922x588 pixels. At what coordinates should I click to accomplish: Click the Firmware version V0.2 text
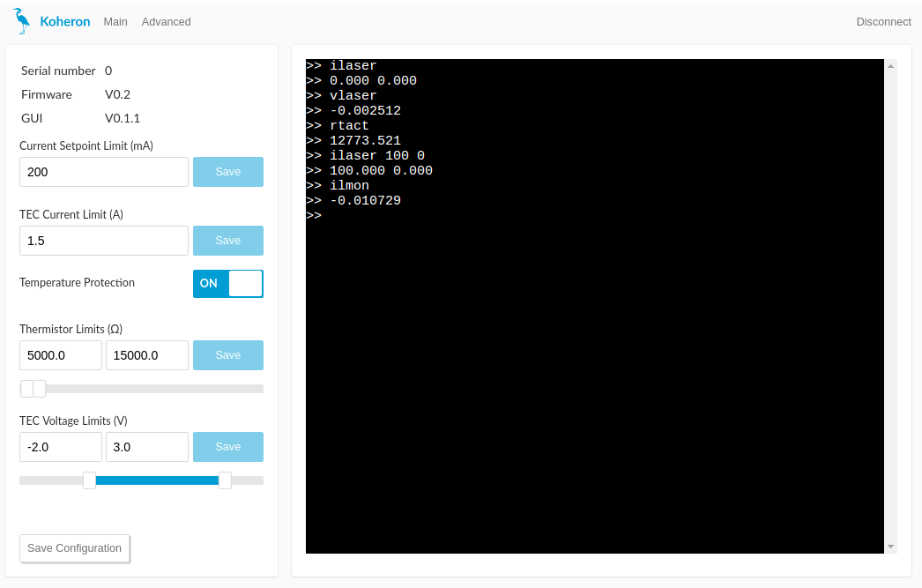point(117,94)
